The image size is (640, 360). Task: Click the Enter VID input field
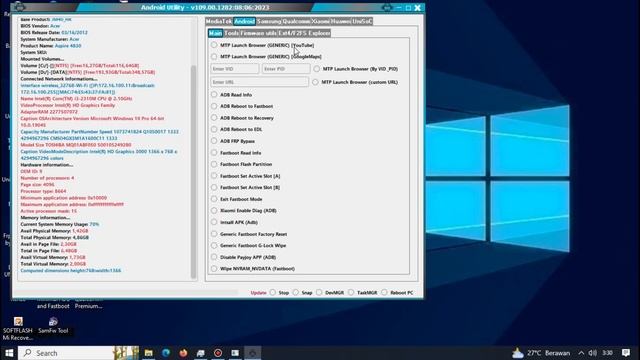[235, 69]
